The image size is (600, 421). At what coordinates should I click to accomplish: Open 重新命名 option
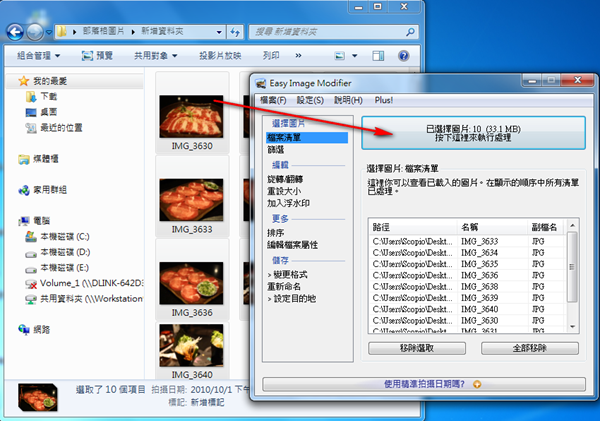point(284,286)
